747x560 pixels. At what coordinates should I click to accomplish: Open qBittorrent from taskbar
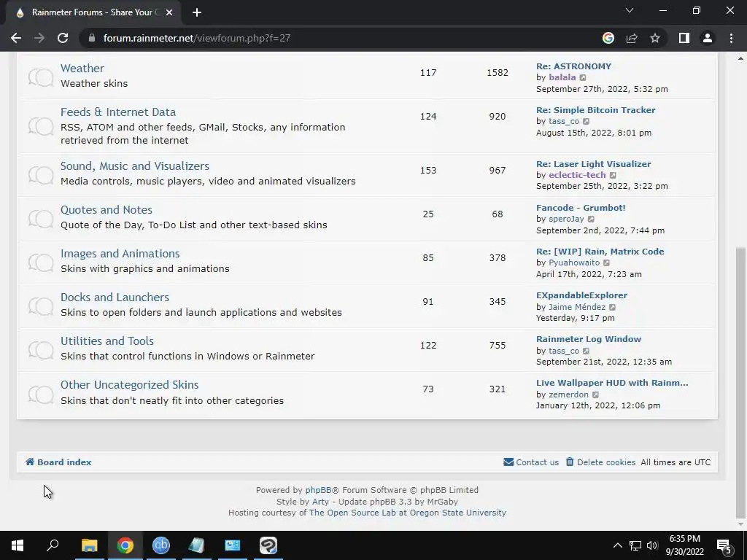click(x=161, y=545)
